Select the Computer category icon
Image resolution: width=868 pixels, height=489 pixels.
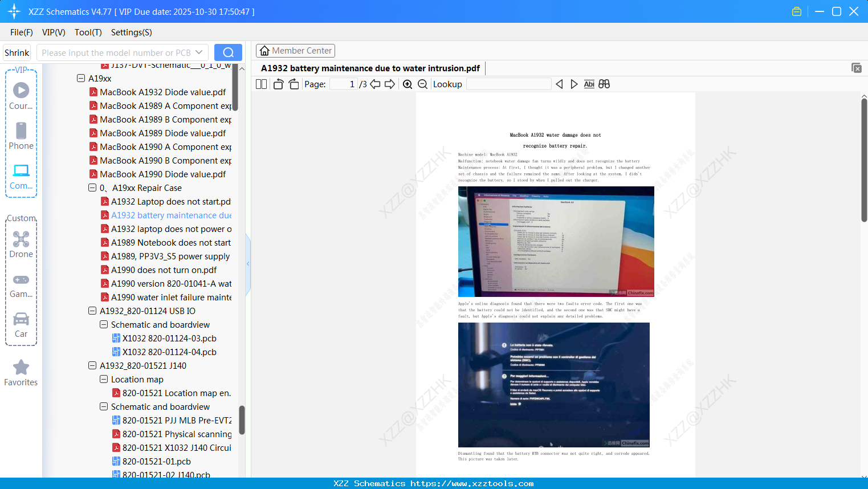click(x=21, y=177)
